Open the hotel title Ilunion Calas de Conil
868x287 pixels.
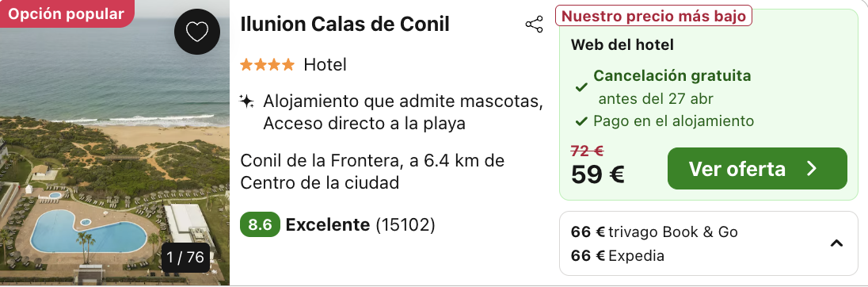(345, 25)
